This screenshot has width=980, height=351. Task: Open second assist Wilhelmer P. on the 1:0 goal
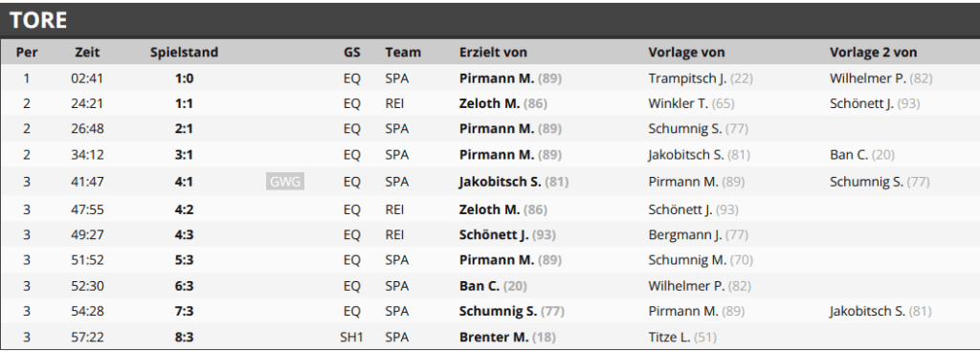pos(868,78)
